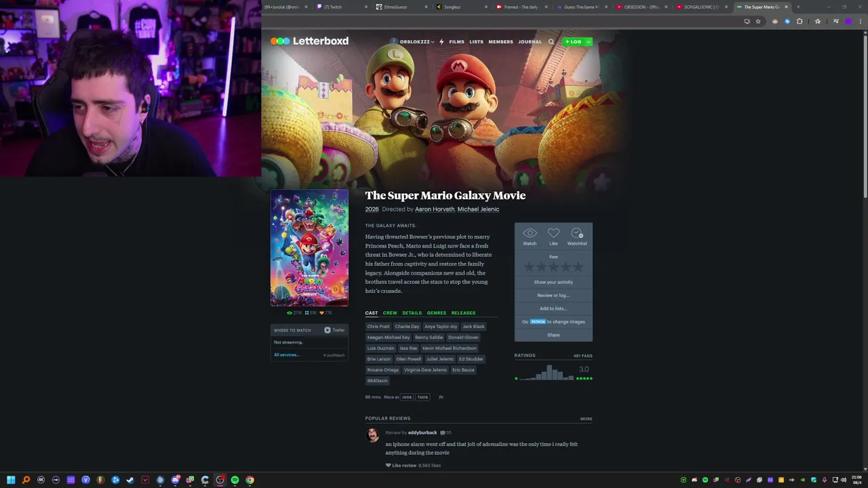Switch to the GENRES tab
This screenshot has height=488, width=868.
coord(437,313)
